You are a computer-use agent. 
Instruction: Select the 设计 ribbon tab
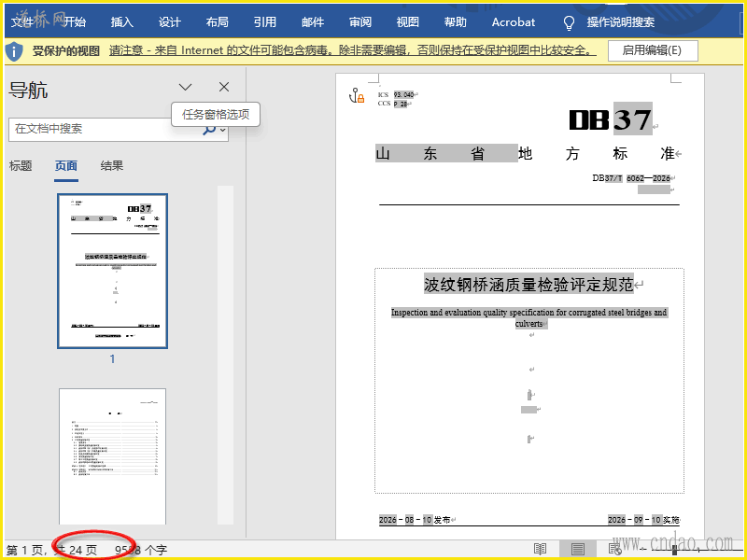(170, 21)
